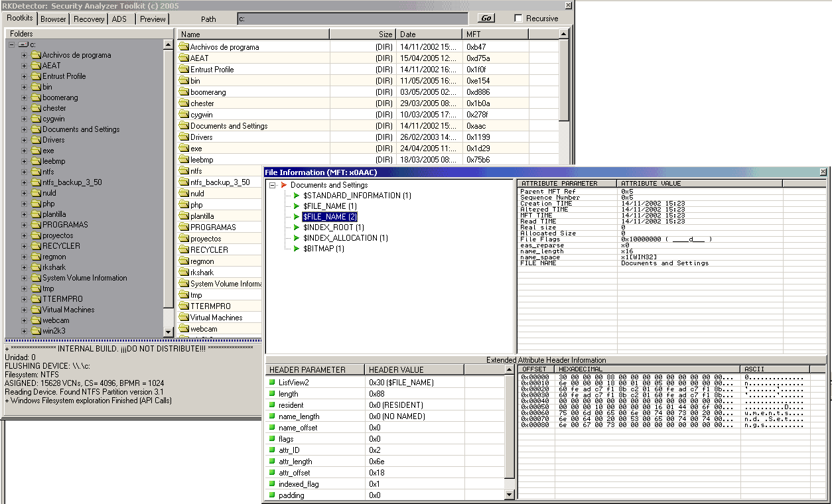Click the green arrow icon beside $BITMAP
This screenshot has width=832, height=504.
[x=296, y=249]
